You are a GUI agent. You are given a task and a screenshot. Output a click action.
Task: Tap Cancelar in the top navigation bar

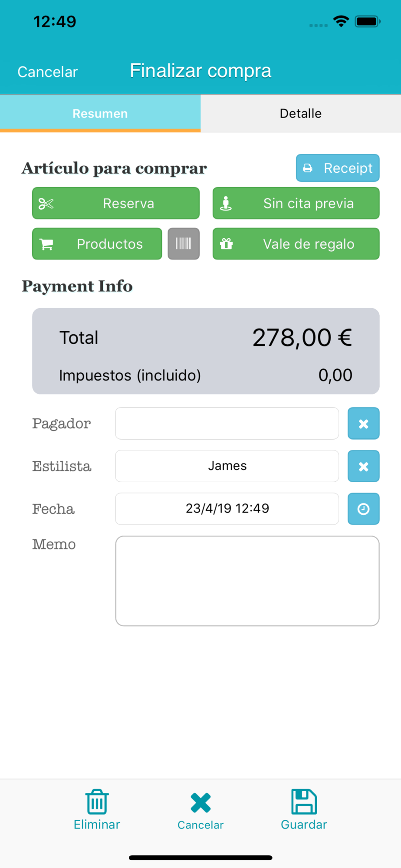click(x=48, y=72)
